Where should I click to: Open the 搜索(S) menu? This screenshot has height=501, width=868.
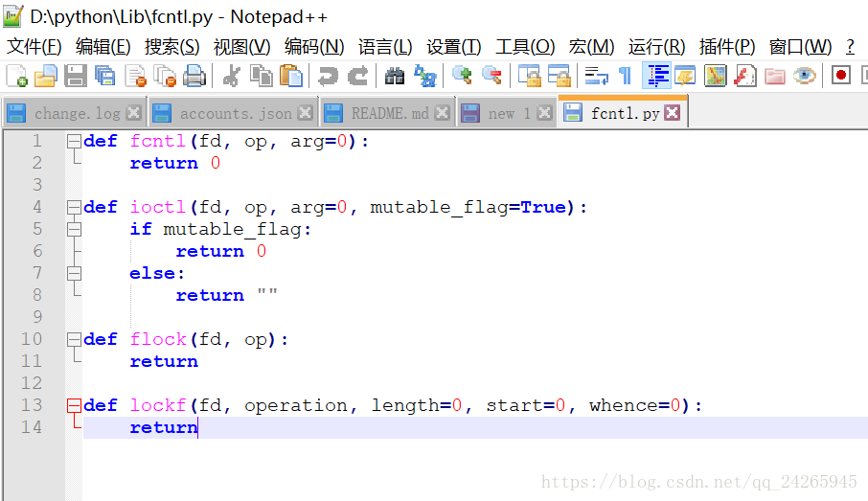[171, 47]
